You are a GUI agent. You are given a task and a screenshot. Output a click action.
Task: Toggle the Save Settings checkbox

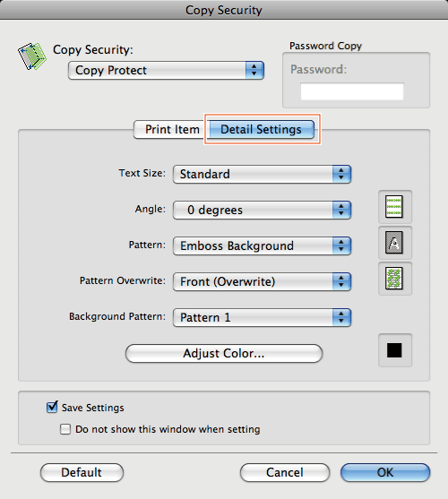tap(52, 407)
